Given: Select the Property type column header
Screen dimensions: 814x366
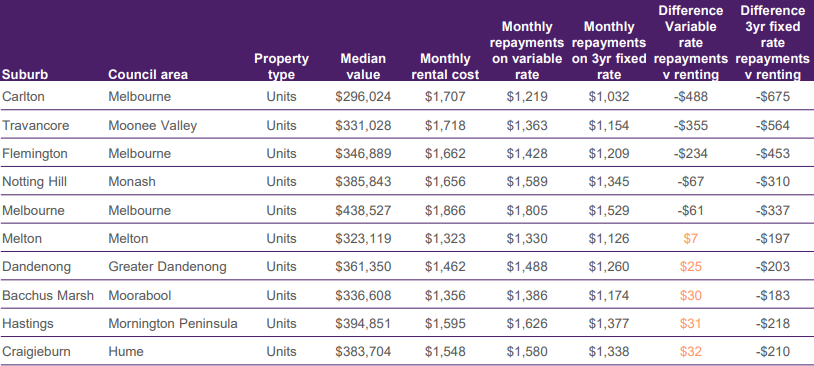Looking at the screenshot, I should coord(281,66).
